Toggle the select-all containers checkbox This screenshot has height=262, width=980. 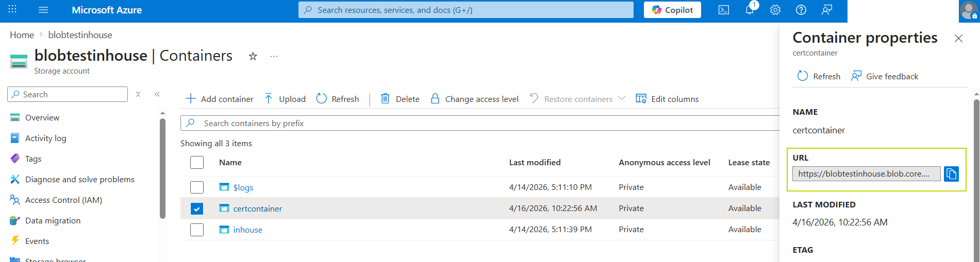pyautogui.click(x=197, y=162)
